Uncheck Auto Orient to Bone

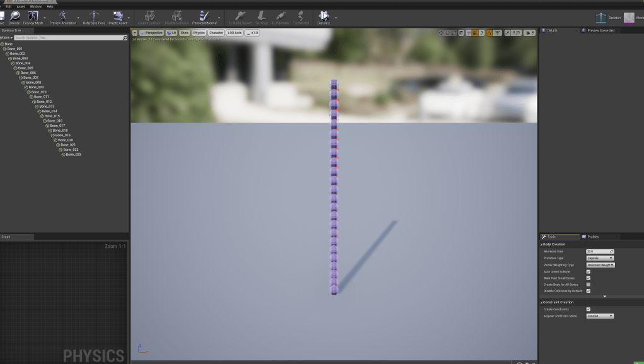point(588,272)
